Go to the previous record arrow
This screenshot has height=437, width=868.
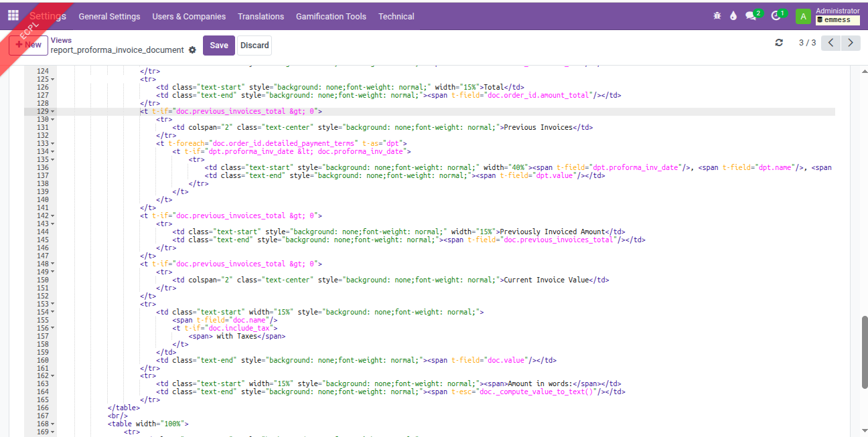tap(830, 43)
